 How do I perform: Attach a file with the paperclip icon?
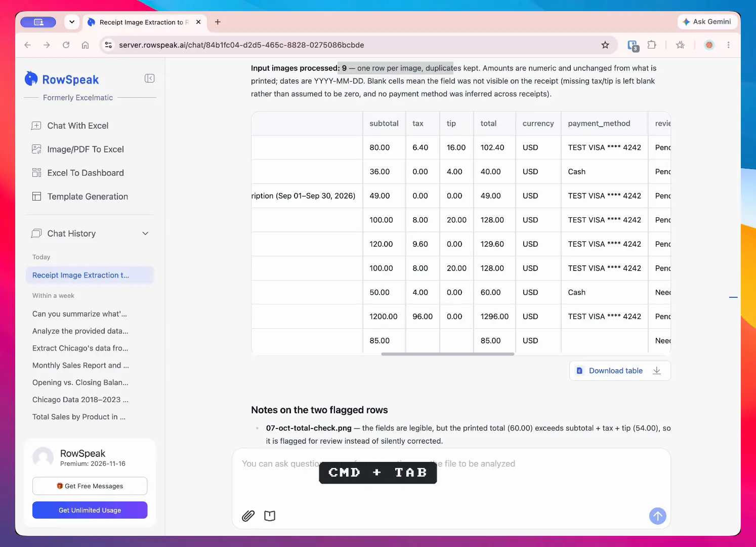tap(248, 516)
